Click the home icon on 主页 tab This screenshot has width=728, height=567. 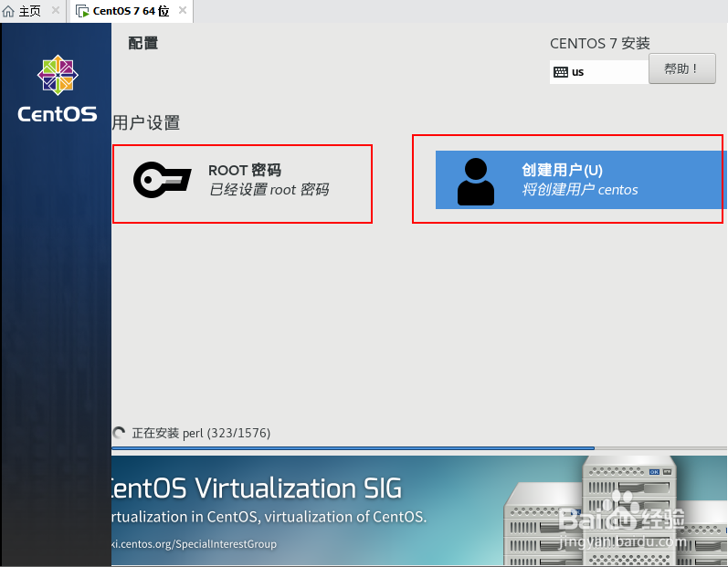8,11
